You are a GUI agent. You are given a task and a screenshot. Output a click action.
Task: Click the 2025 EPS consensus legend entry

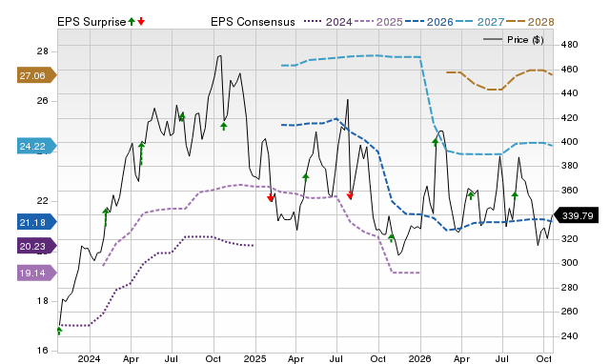pos(378,22)
